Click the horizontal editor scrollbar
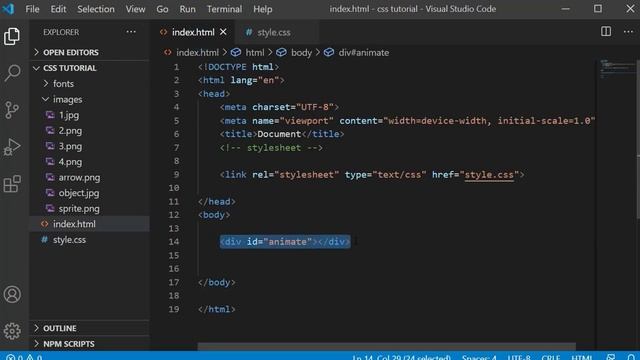Viewport: 640px width, 360px height. pyautogui.click(x=387, y=347)
